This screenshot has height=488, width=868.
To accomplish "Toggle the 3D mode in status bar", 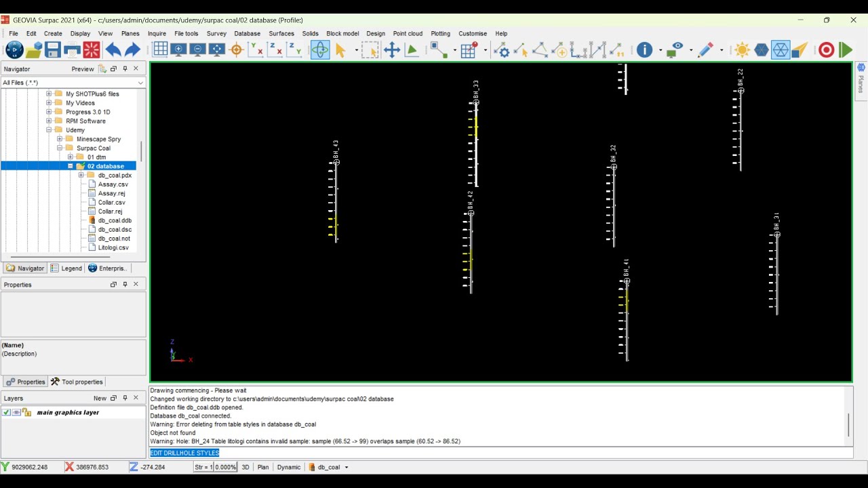I will [x=245, y=467].
